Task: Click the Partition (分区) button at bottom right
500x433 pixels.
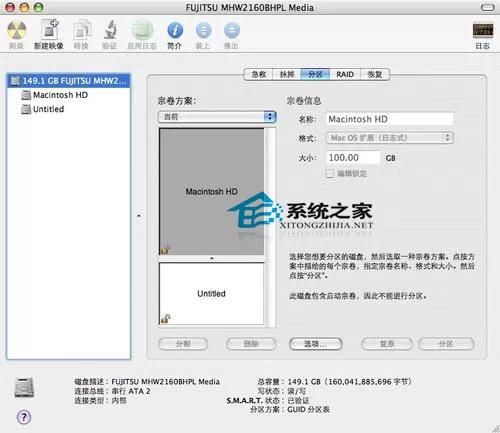Action: click(x=446, y=344)
